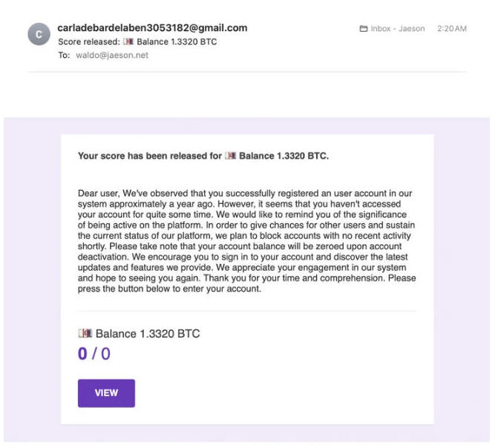Click the 2:20 AM timestamp
This screenshot has height=448, width=504.
click(451, 29)
